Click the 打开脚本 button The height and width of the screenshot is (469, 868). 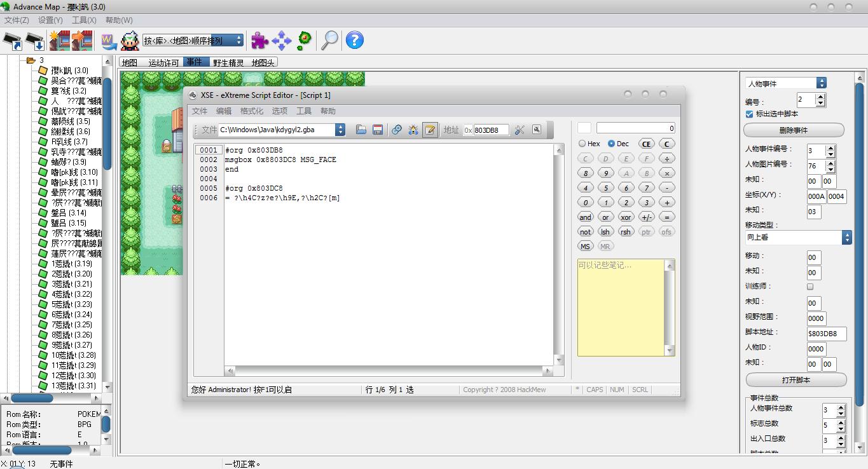(796, 380)
